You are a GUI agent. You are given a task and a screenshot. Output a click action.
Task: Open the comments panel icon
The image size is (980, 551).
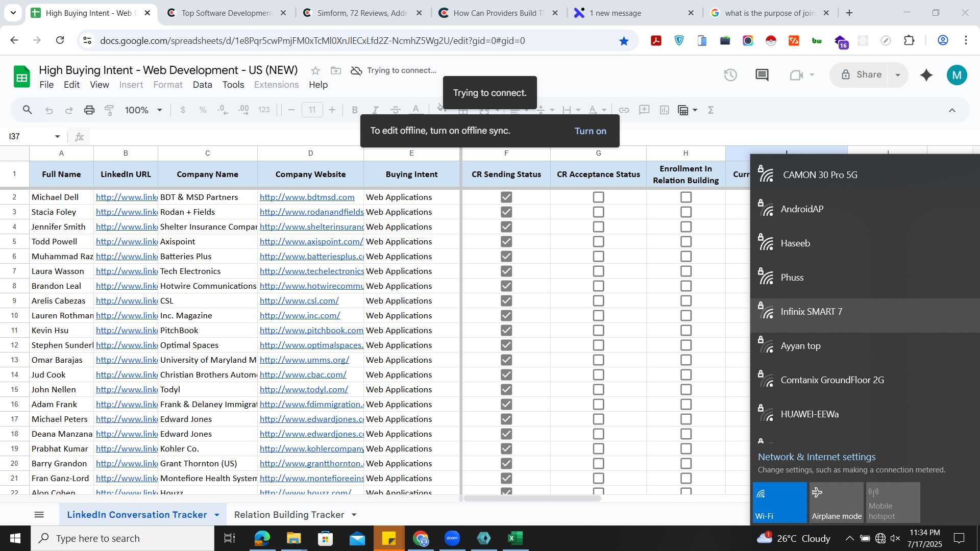762,76
